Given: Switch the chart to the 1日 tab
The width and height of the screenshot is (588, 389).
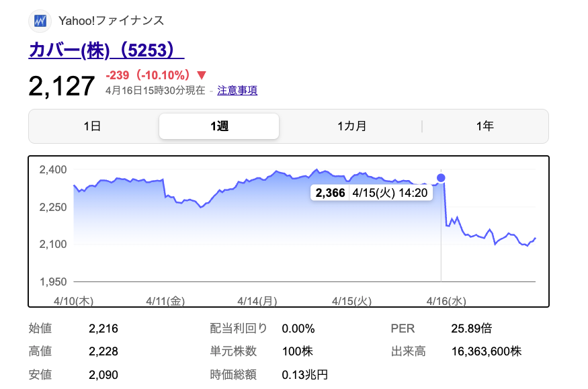Looking at the screenshot, I should [92, 126].
